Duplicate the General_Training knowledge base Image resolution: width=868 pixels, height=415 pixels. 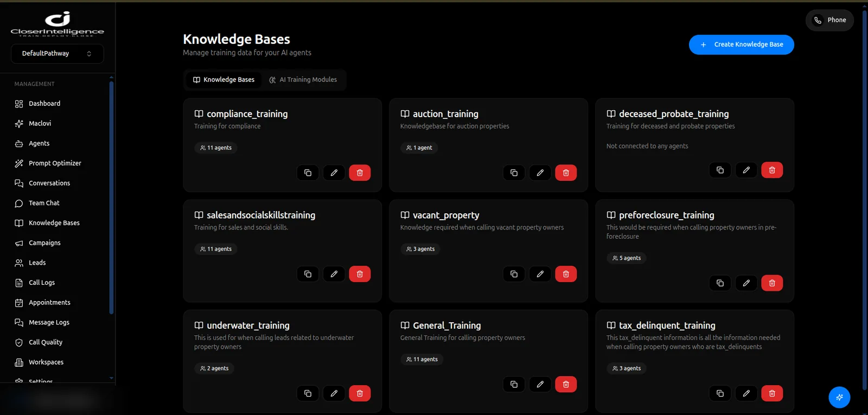pos(514,384)
